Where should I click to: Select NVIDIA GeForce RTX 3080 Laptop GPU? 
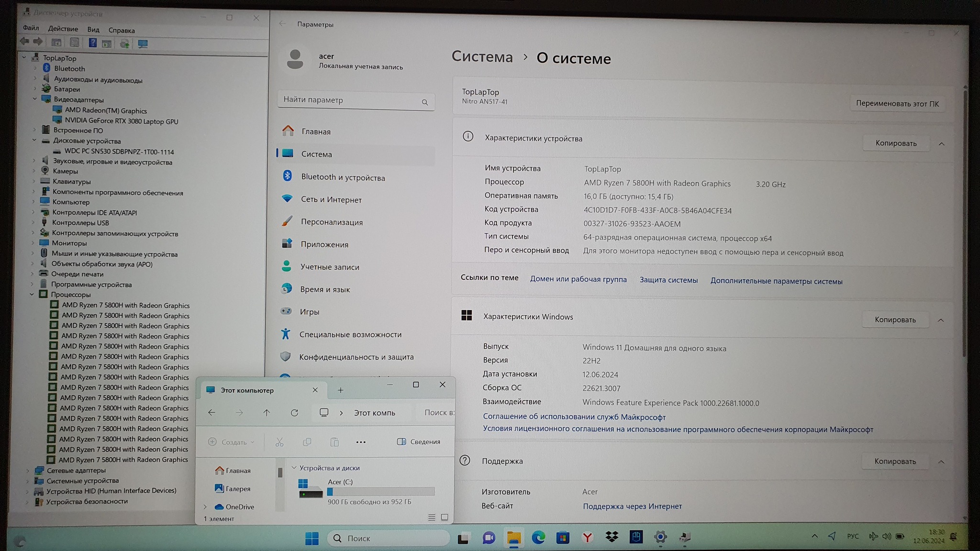pyautogui.click(x=121, y=121)
